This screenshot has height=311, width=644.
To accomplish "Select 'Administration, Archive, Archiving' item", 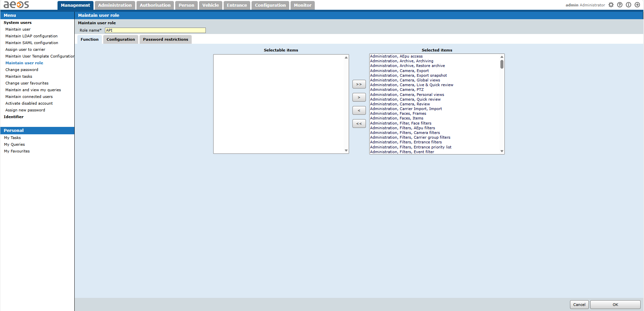I will 402,61.
